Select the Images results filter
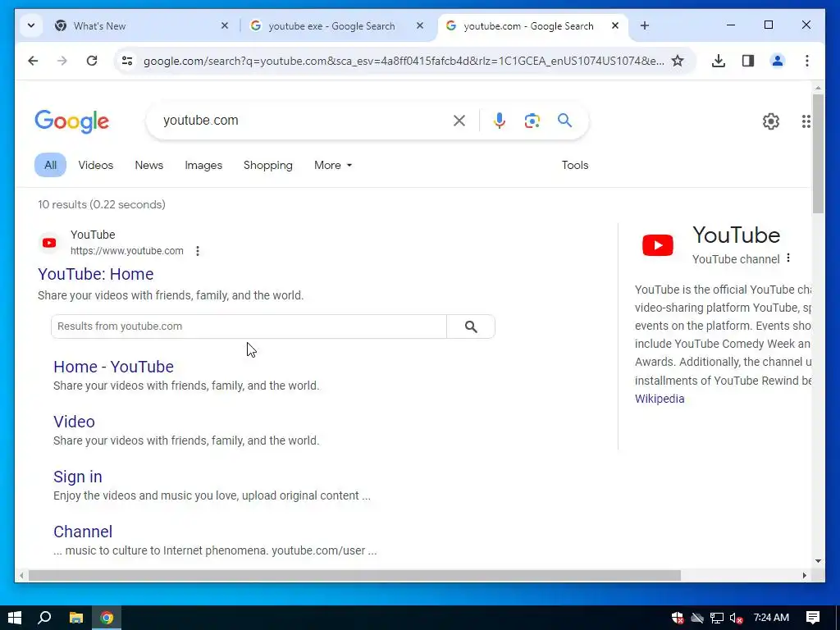Viewport: 840px width, 630px height. pos(203,165)
